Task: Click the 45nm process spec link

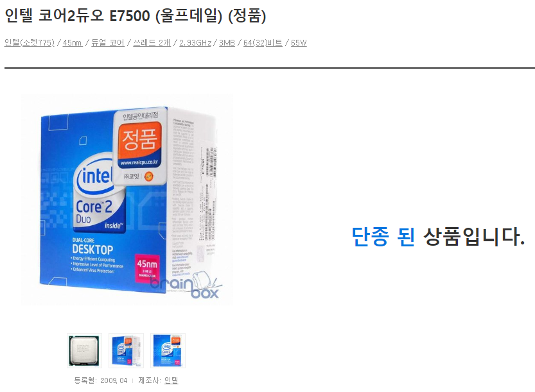Action: [x=73, y=43]
